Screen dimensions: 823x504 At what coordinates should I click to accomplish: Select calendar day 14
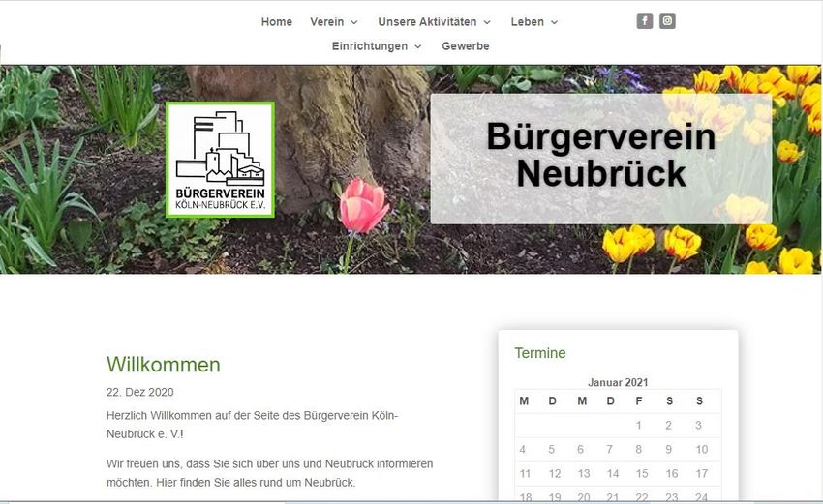pyautogui.click(x=613, y=474)
